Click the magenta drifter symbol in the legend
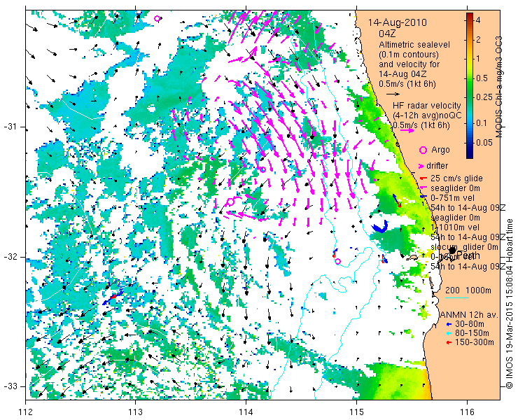 click(x=421, y=166)
